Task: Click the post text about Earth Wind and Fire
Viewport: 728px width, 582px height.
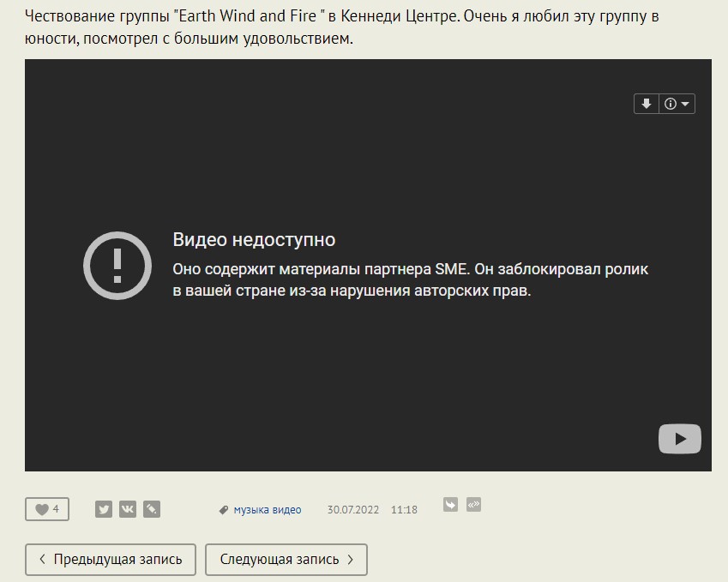Action: click(x=341, y=27)
